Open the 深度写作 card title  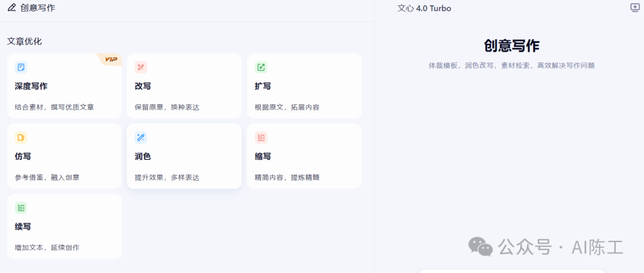[x=31, y=86]
